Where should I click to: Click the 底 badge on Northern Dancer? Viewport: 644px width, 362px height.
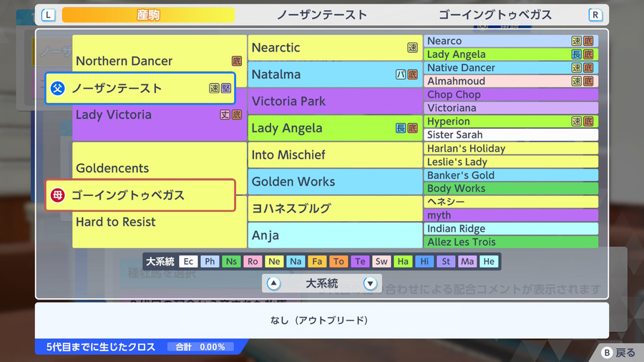pyautogui.click(x=237, y=61)
